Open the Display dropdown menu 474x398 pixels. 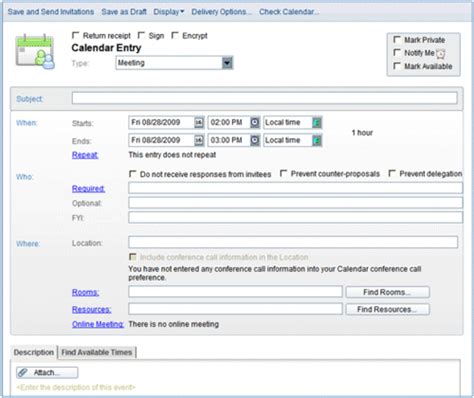(169, 12)
